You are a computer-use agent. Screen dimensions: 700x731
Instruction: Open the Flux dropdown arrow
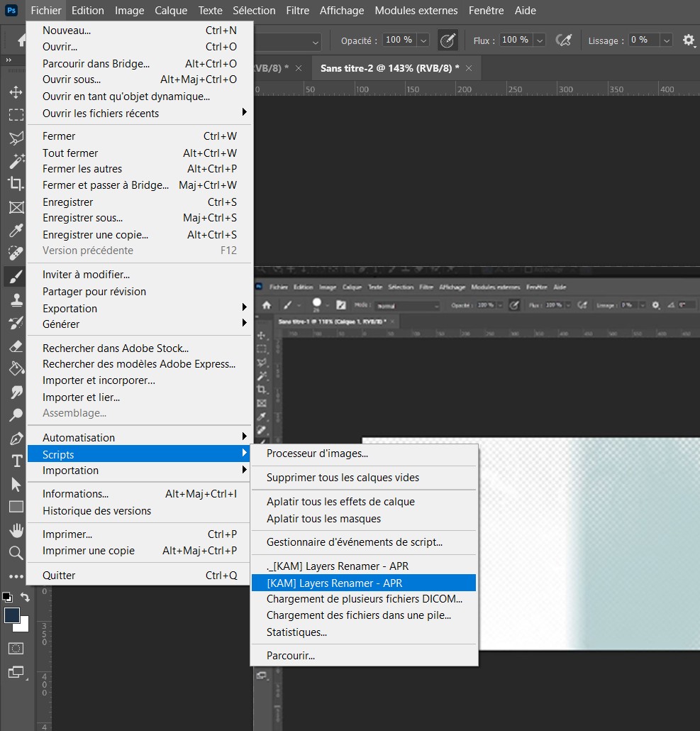pos(540,40)
